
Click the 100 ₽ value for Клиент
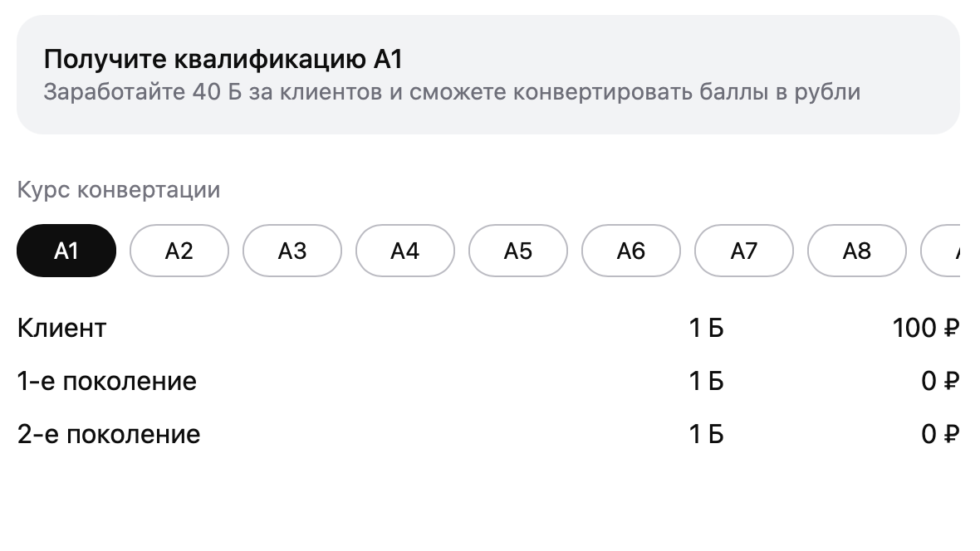tap(926, 328)
